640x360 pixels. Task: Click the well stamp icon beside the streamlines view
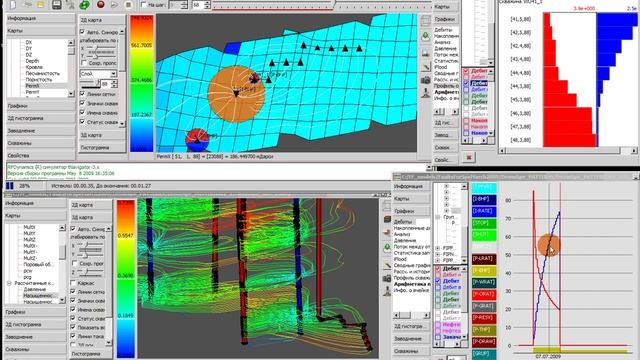tap(387, 291)
